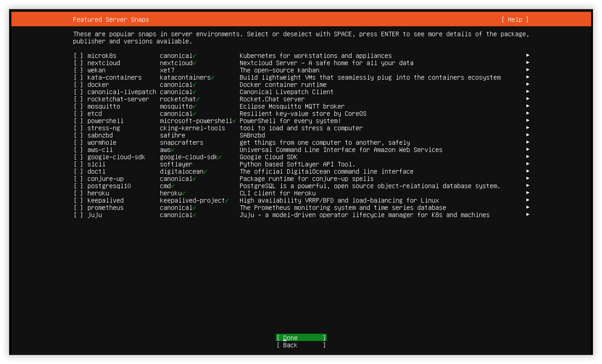Expand the kata-containers entry arrow
602x364 pixels.
point(527,77)
